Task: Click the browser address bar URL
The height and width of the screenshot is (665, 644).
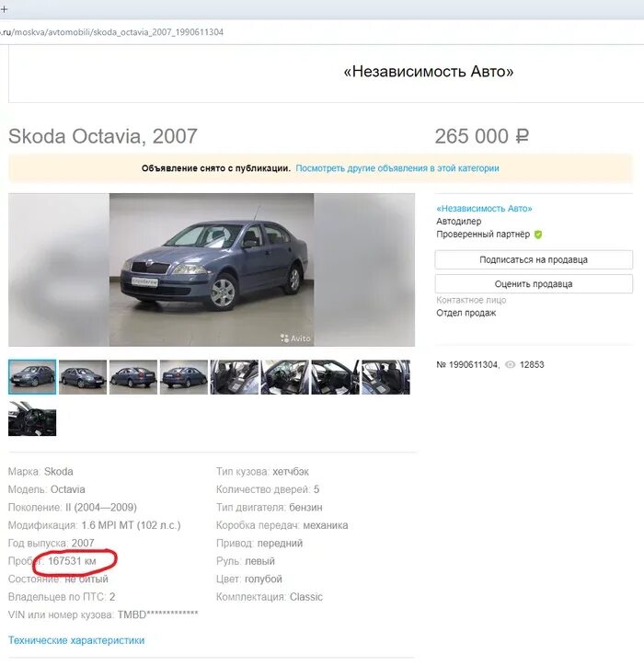Action: tap(112, 32)
